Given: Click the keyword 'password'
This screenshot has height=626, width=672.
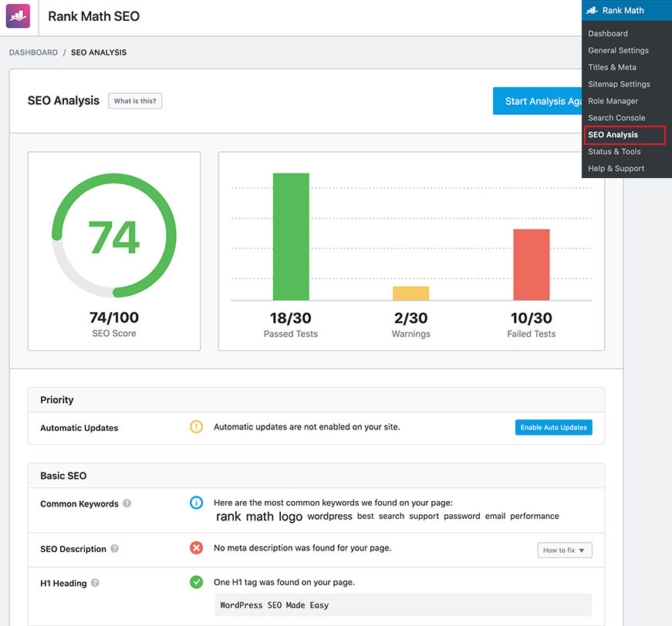Looking at the screenshot, I should click(462, 516).
